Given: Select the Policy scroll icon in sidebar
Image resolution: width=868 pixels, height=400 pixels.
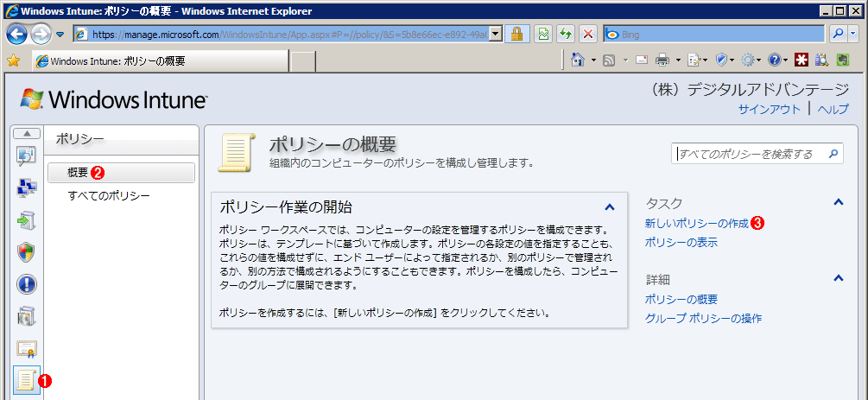Looking at the screenshot, I should 27,380.
